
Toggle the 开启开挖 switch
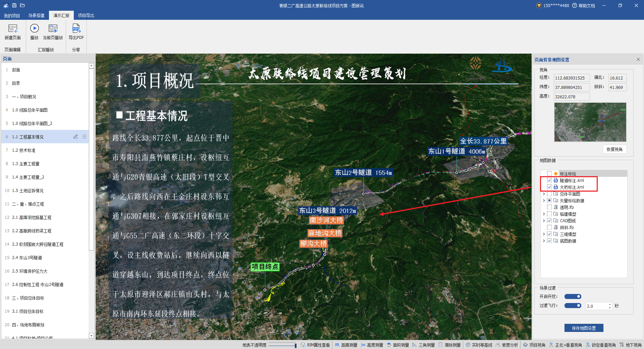(573, 297)
